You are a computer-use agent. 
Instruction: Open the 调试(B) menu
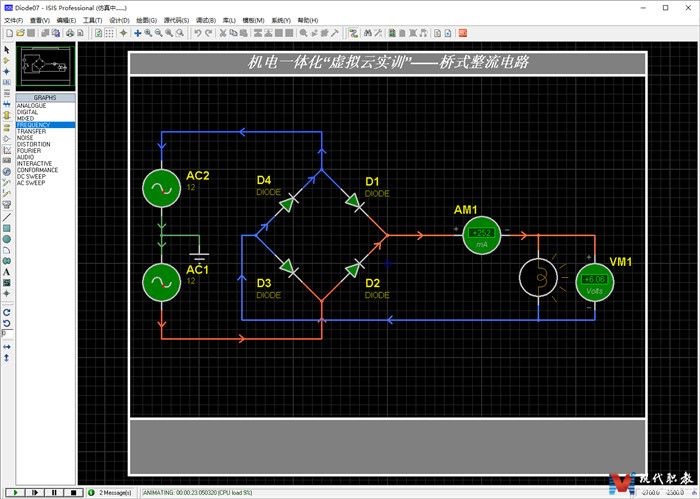tap(206, 21)
